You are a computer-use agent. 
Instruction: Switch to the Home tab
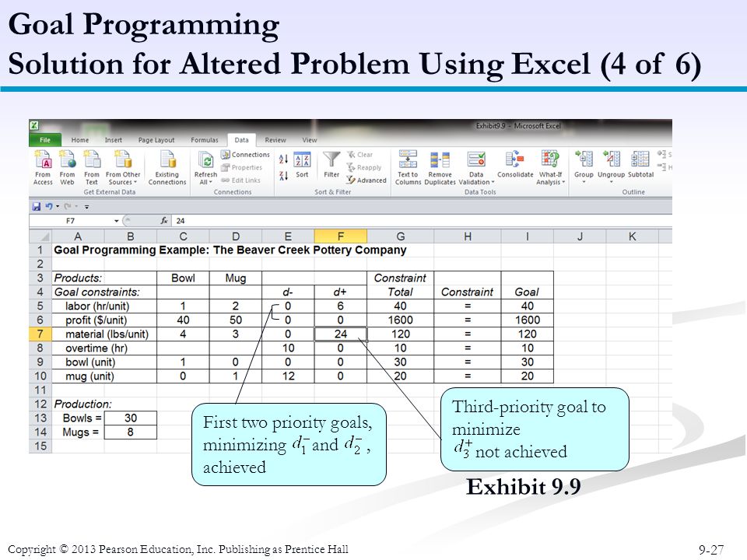point(80,140)
